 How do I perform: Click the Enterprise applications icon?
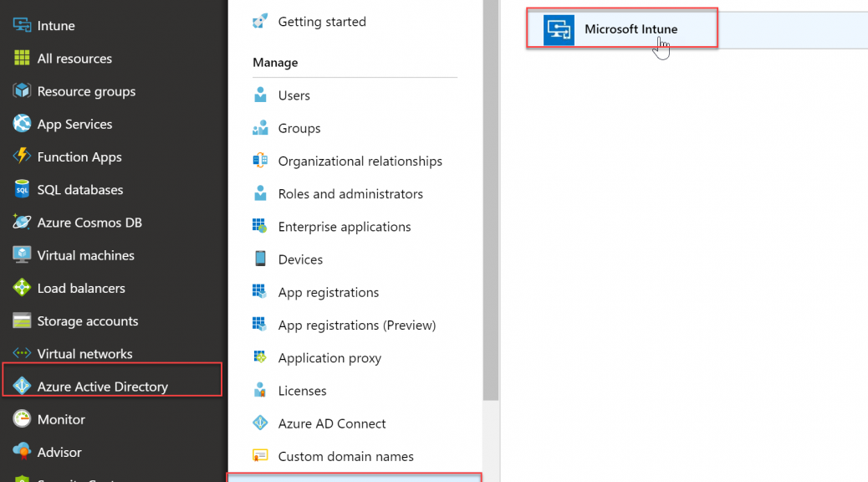260,226
